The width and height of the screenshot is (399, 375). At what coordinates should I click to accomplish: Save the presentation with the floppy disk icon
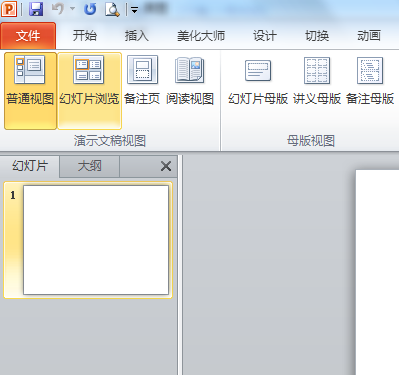coord(36,9)
